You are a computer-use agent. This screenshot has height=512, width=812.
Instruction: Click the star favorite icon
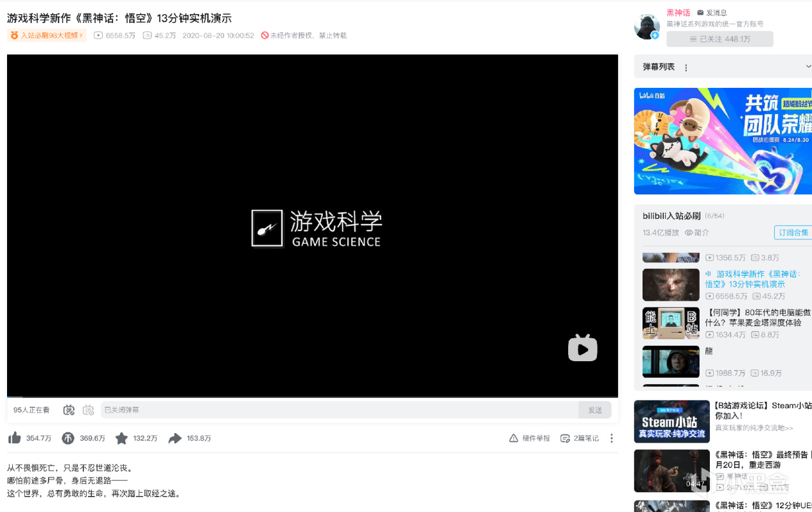click(121, 438)
